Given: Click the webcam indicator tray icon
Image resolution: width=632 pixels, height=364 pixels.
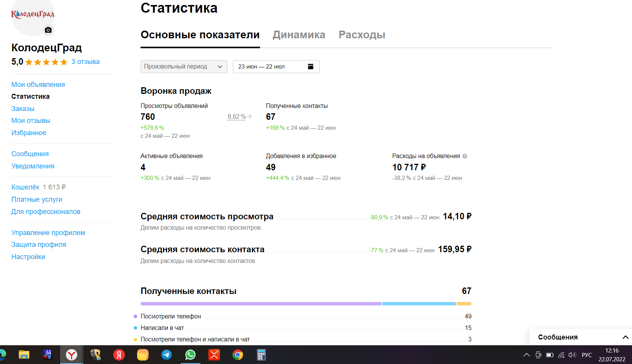Looking at the screenshot, I should 538,355.
